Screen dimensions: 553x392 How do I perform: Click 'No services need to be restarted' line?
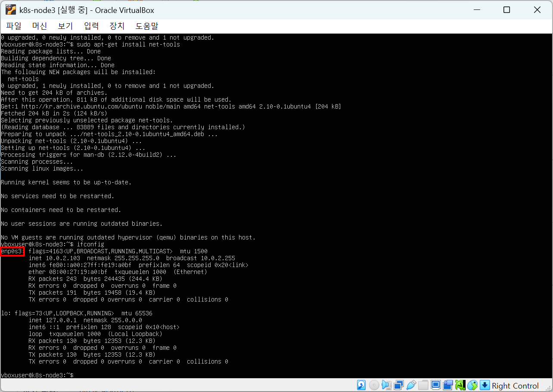(58, 196)
